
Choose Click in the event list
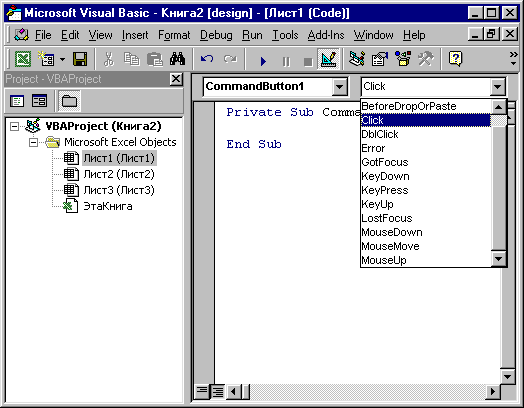pyautogui.click(x=426, y=120)
